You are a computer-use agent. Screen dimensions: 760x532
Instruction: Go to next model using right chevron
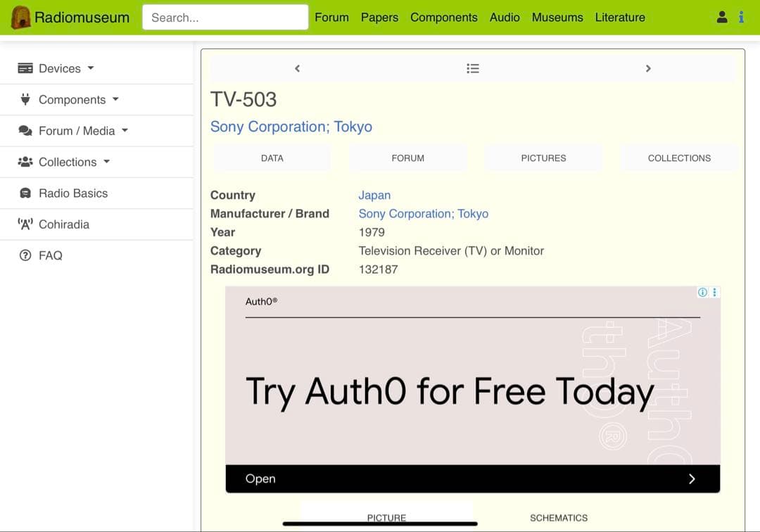click(x=648, y=68)
